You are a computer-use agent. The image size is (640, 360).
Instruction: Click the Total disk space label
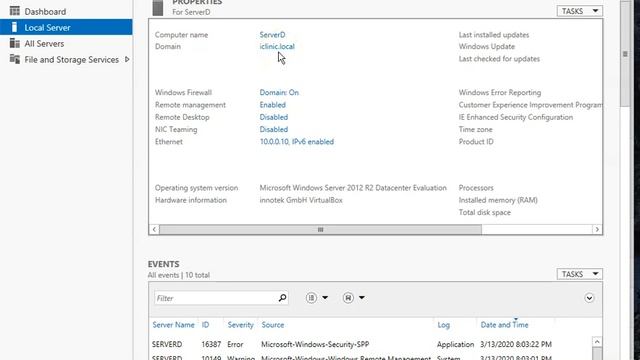(484, 212)
